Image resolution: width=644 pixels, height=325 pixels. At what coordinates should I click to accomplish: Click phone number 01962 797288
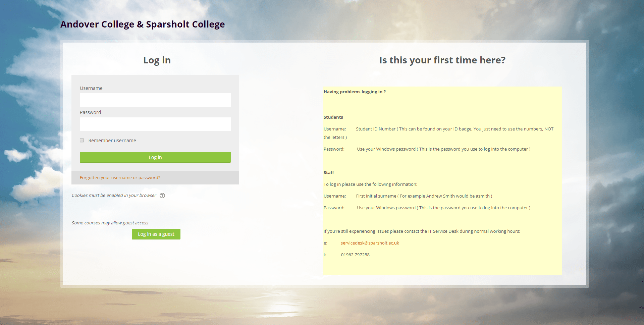(x=355, y=255)
